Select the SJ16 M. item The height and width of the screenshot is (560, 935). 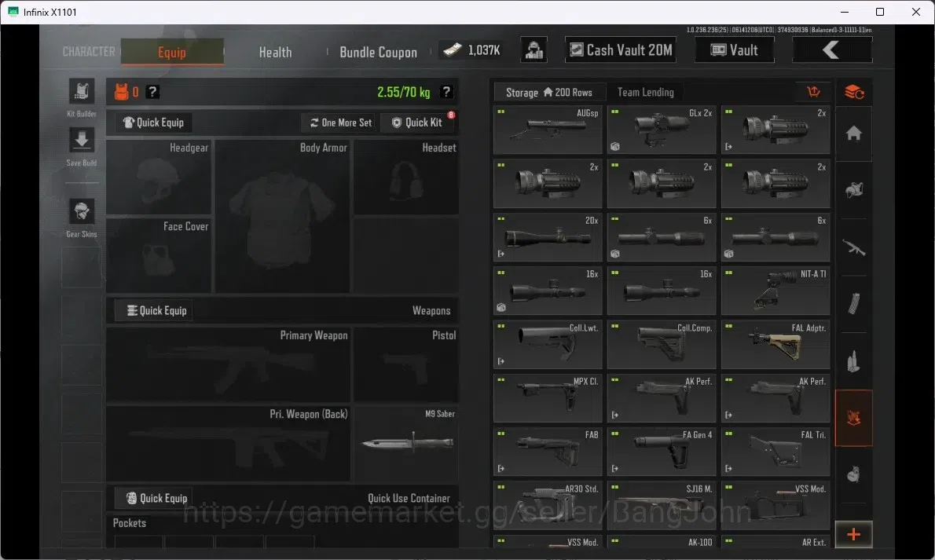(x=662, y=506)
